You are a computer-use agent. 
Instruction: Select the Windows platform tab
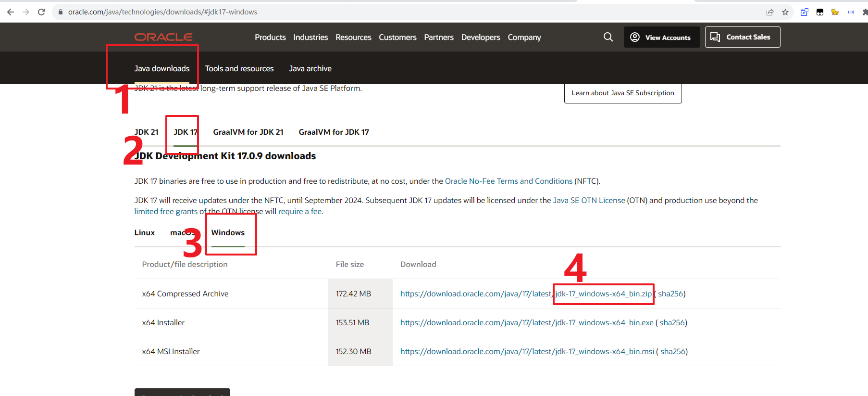pos(228,232)
